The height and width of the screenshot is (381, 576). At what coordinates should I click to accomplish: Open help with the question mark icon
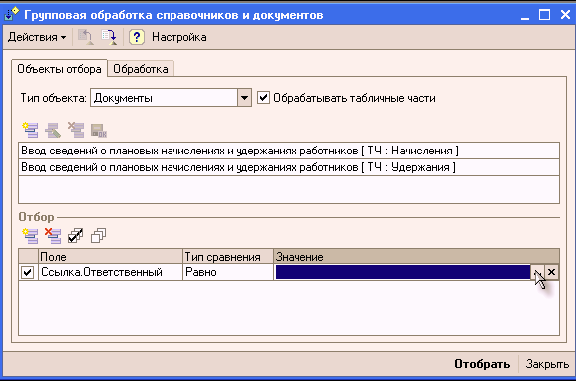(x=136, y=37)
